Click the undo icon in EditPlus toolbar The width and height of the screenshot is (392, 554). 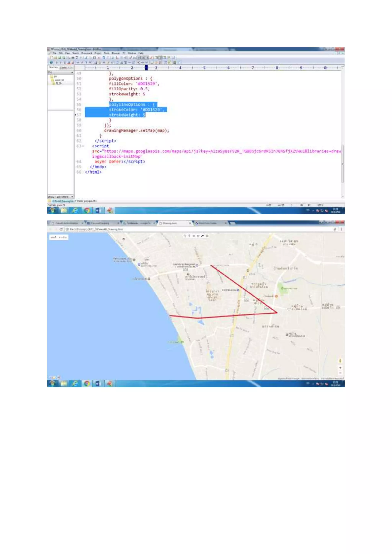click(x=104, y=58)
